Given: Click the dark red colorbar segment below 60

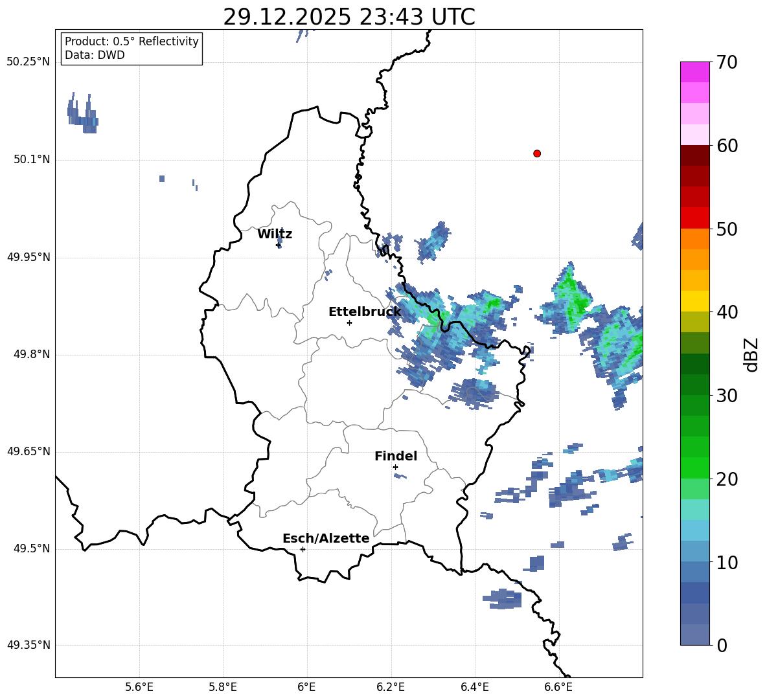Looking at the screenshot, I should pyautogui.click(x=694, y=155).
